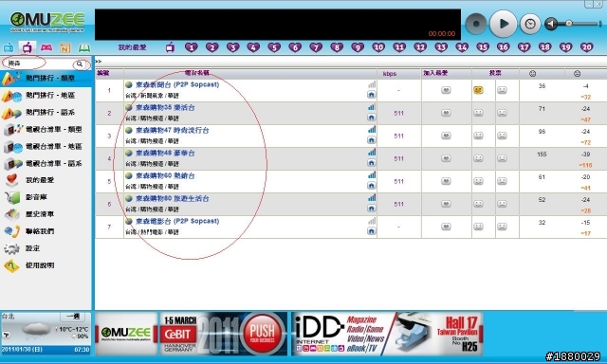This screenshot has height=364, width=607.
Task: Select favorite heart slot 2
Action: click(x=212, y=47)
